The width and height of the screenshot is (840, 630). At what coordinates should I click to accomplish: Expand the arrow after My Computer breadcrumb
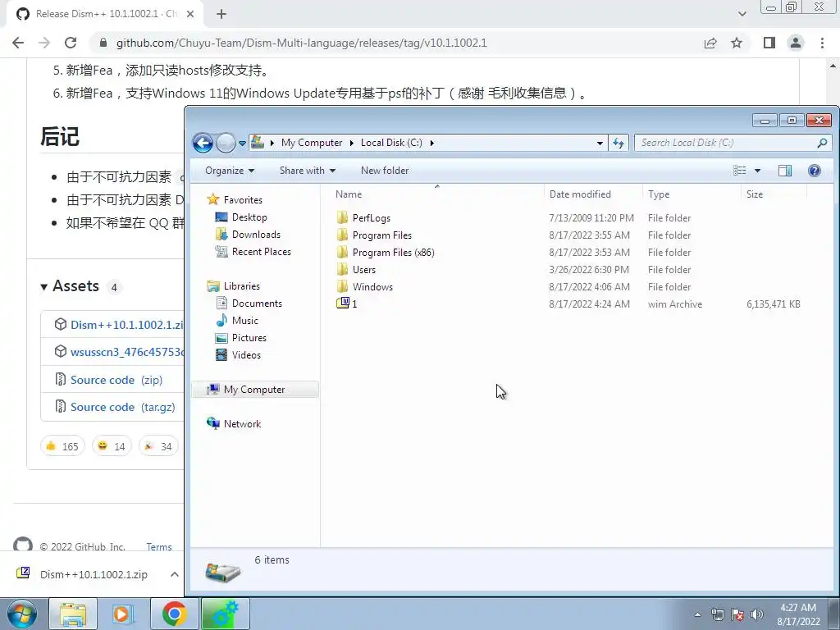tap(351, 143)
